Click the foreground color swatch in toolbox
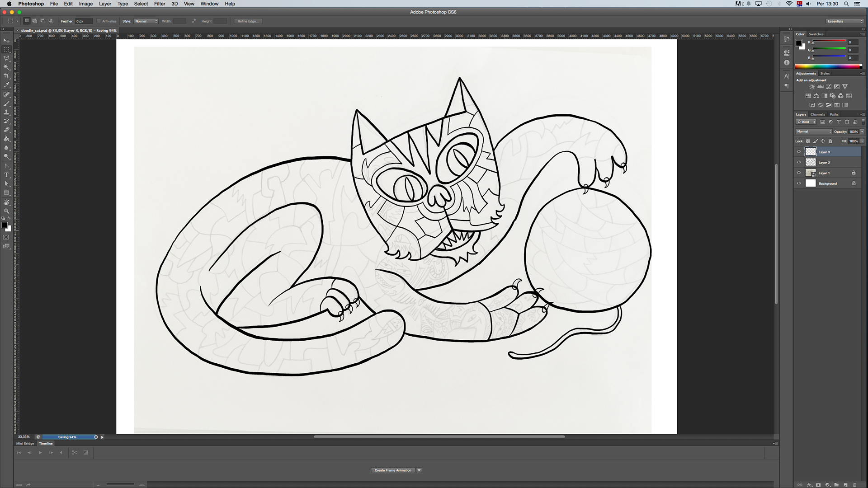Viewport: 868px width, 488px height. point(4,225)
